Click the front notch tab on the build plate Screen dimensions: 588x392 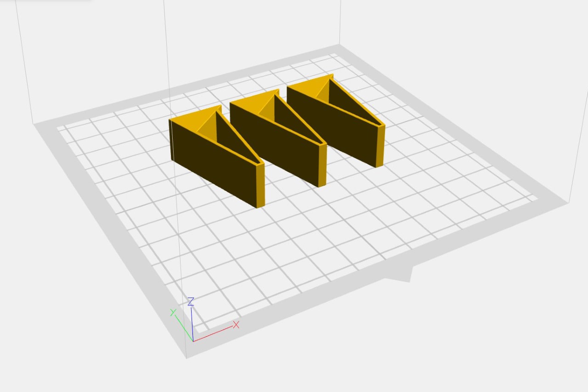(399, 275)
